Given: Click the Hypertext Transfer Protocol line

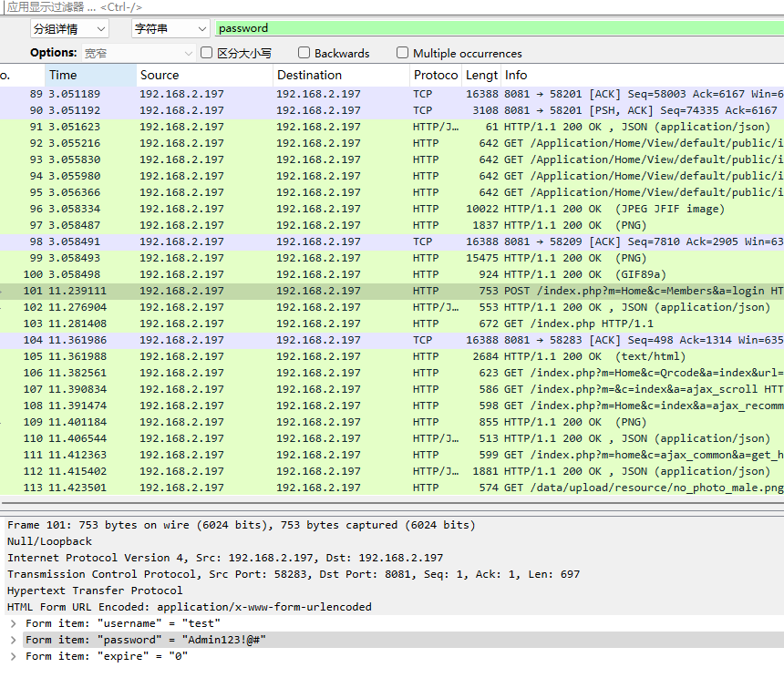Looking at the screenshot, I should [392, 591].
